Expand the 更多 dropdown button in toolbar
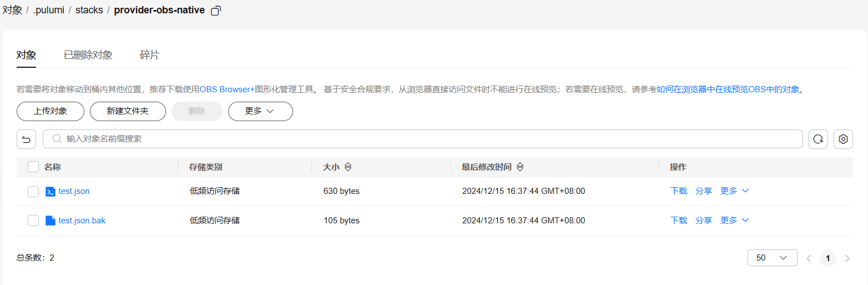This screenshot has height=285, width=868. tap(260, 111)
